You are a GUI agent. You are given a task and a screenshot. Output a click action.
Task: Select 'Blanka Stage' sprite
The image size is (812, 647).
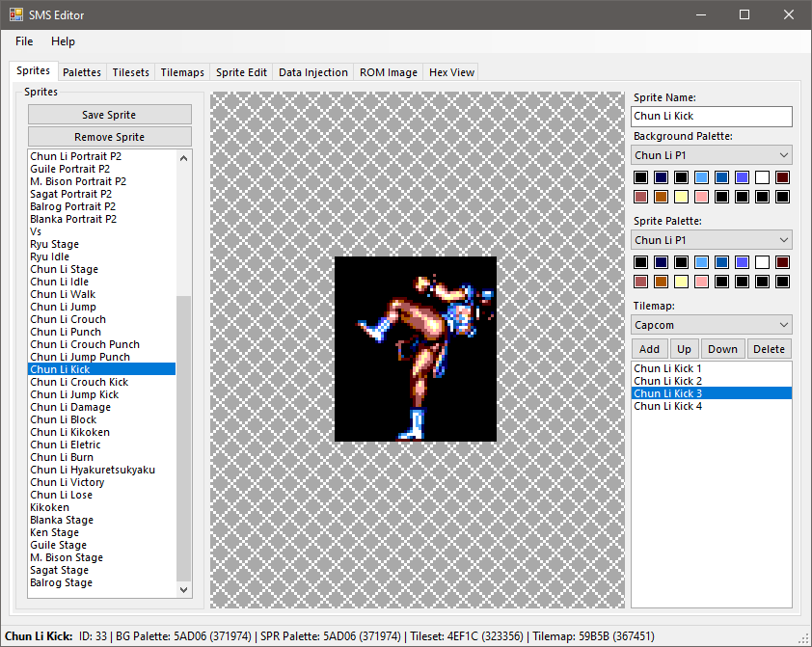(102, 520)
